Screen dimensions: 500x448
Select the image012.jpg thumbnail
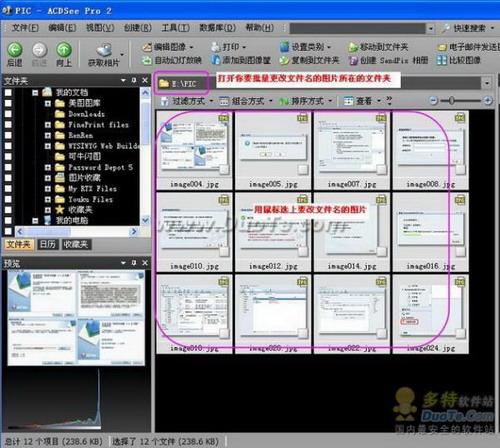[x=273, y=232]
